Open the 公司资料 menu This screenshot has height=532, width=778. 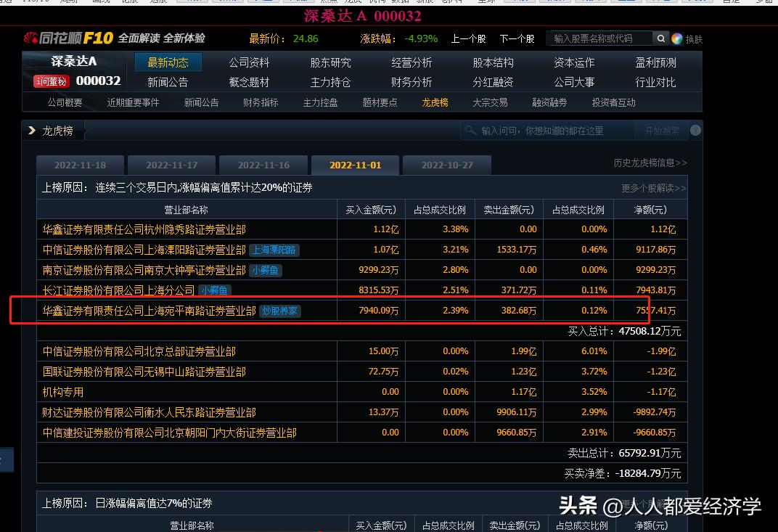(249, 62)
